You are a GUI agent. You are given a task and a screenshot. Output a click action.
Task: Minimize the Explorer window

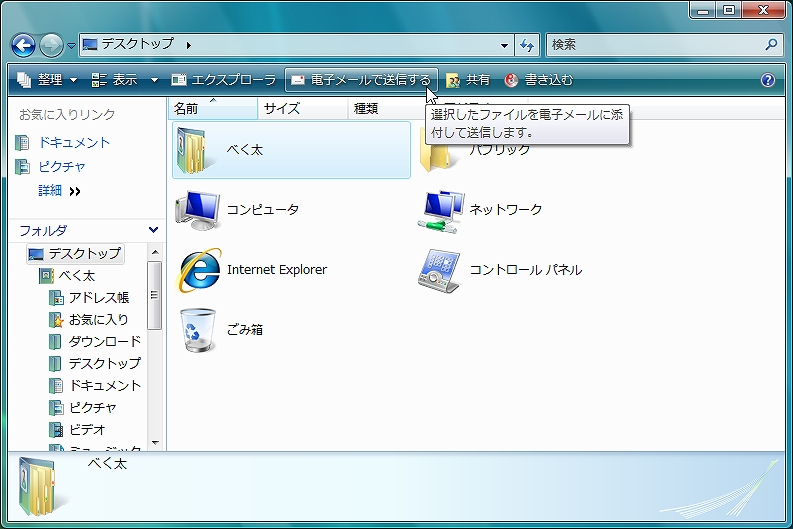[703, 10]
